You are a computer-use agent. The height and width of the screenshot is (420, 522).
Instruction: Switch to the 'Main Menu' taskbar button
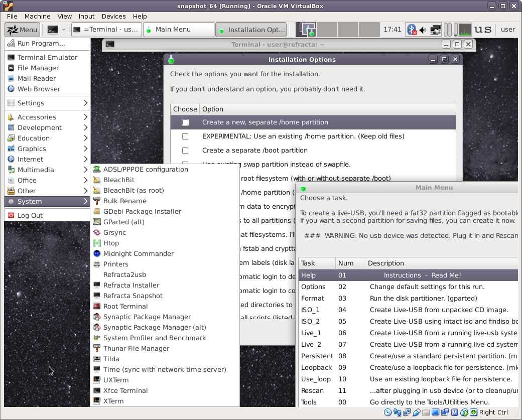click(x=179, y=30)
